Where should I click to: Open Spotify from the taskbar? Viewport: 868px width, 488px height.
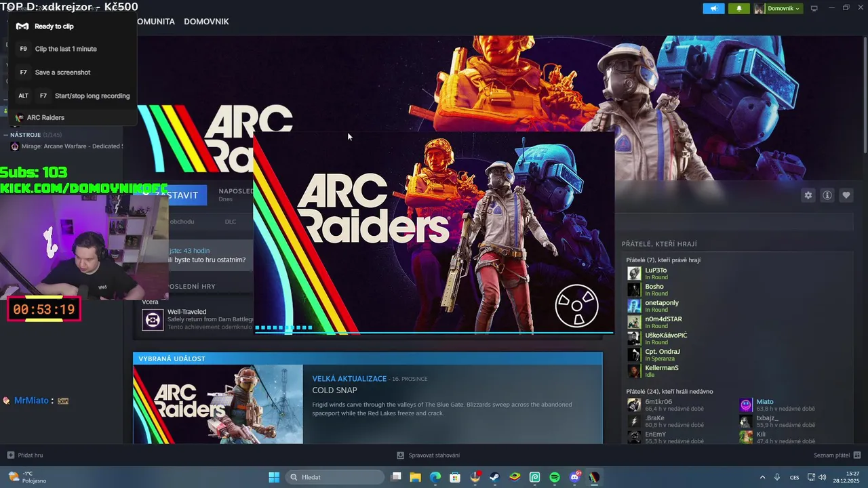pos(555,477)
